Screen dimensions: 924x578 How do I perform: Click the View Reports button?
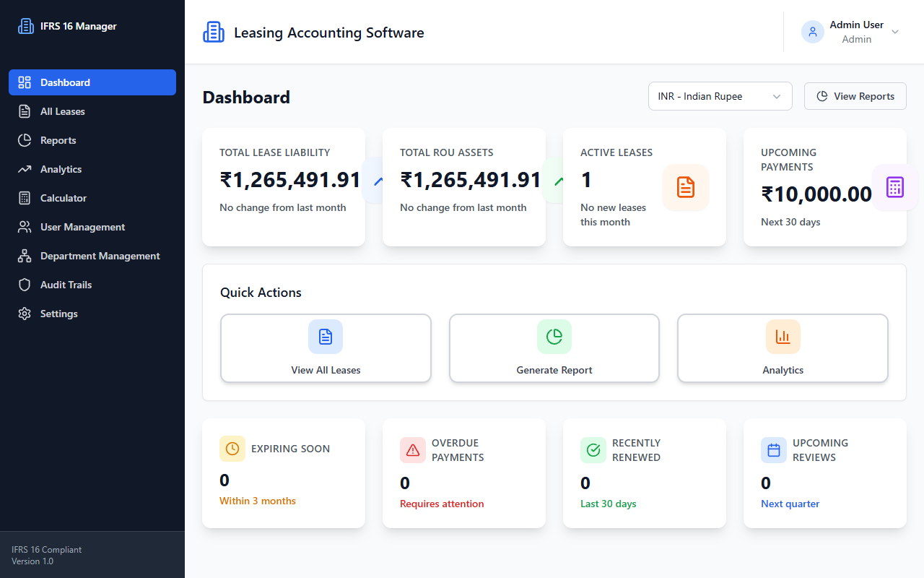pos(855,96)
